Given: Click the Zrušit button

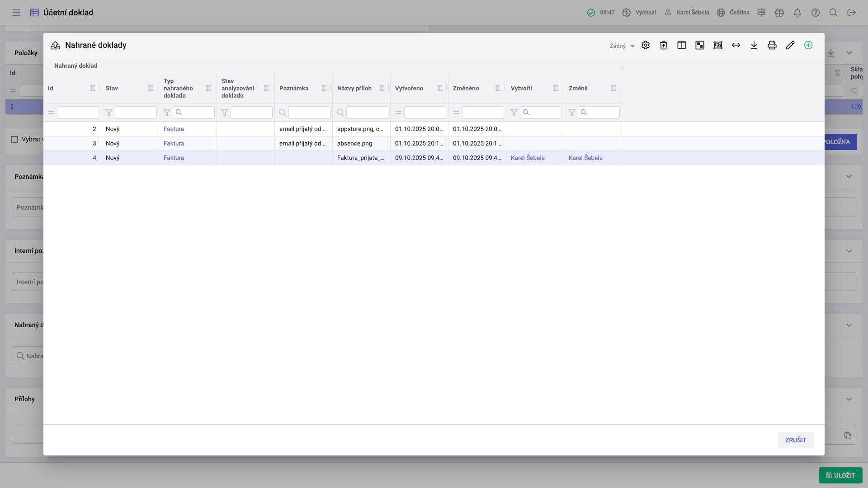Looking at the screenshot, I should tap(795, 440).
